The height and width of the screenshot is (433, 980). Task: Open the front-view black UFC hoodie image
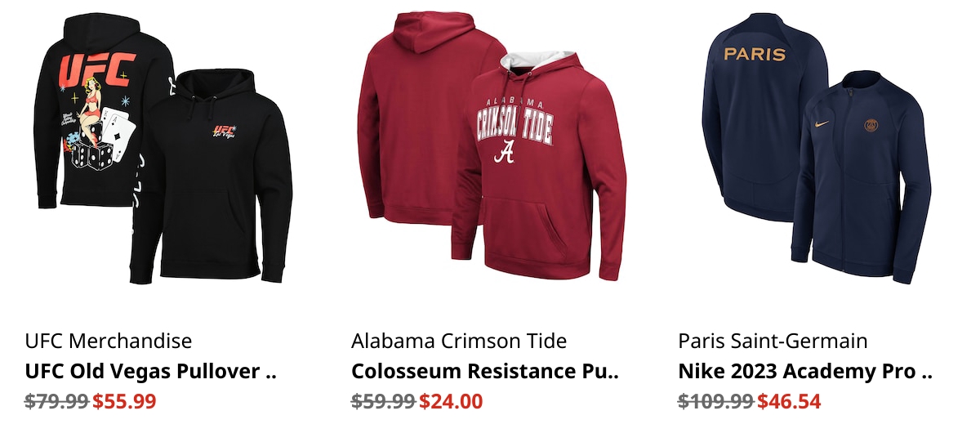(x=211, y=176)
